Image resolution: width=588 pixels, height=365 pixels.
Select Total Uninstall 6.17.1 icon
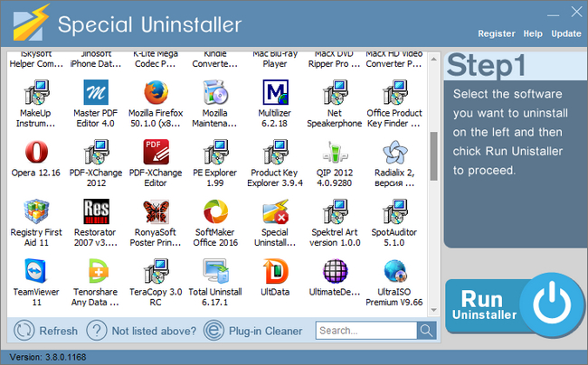click(x=215, y=271)
